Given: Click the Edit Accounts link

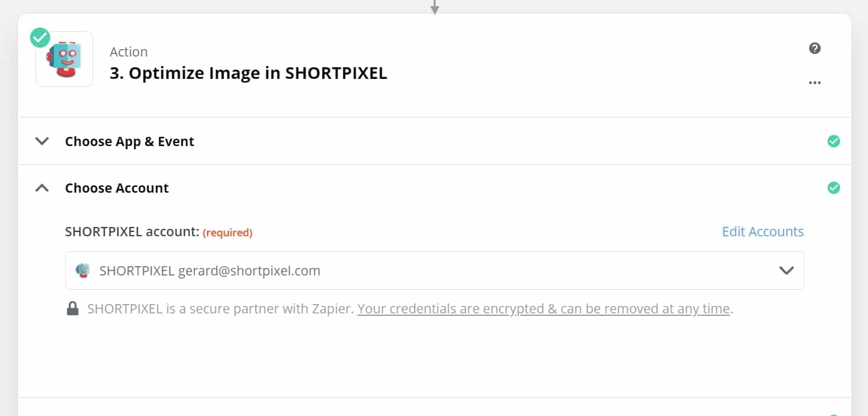Looking at the screenshot, I should click(762, 232).
